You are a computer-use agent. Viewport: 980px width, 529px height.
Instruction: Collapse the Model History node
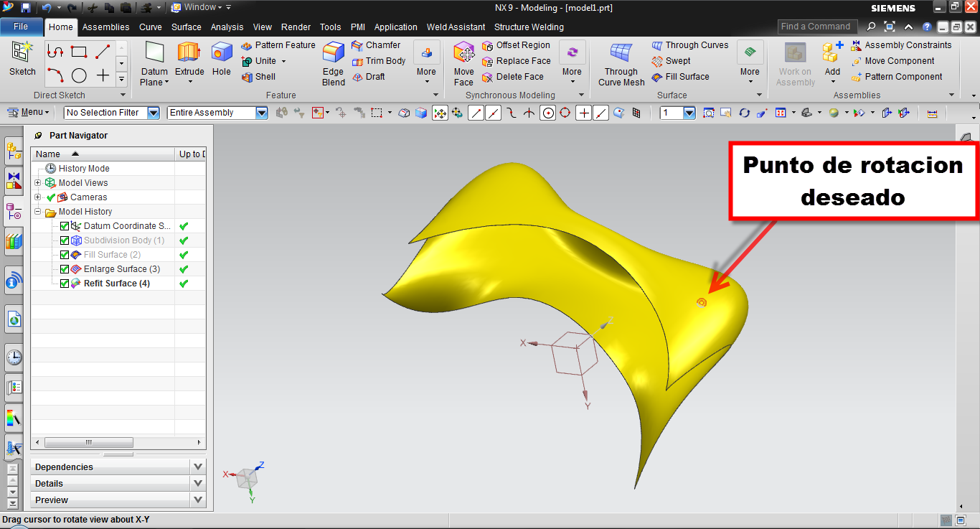click(38, 212)
